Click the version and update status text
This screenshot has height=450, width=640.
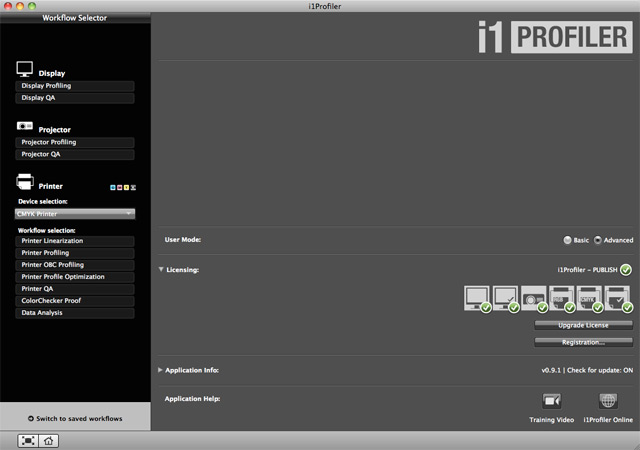click(x=587, y=370)
